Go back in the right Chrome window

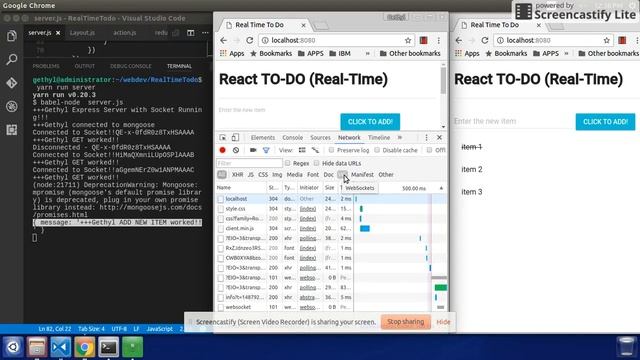[458, 40]
